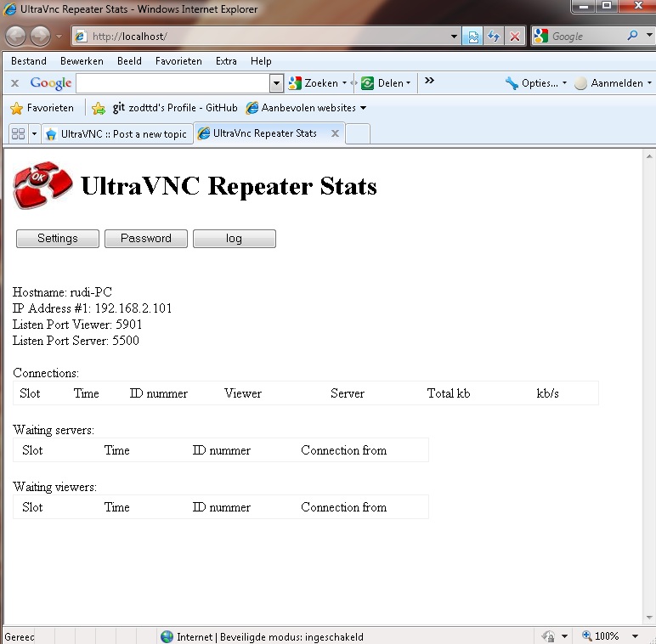Click the scroll up arrow of page scrollbar
This screenshot has height=644, width=656.
(649, 156)
